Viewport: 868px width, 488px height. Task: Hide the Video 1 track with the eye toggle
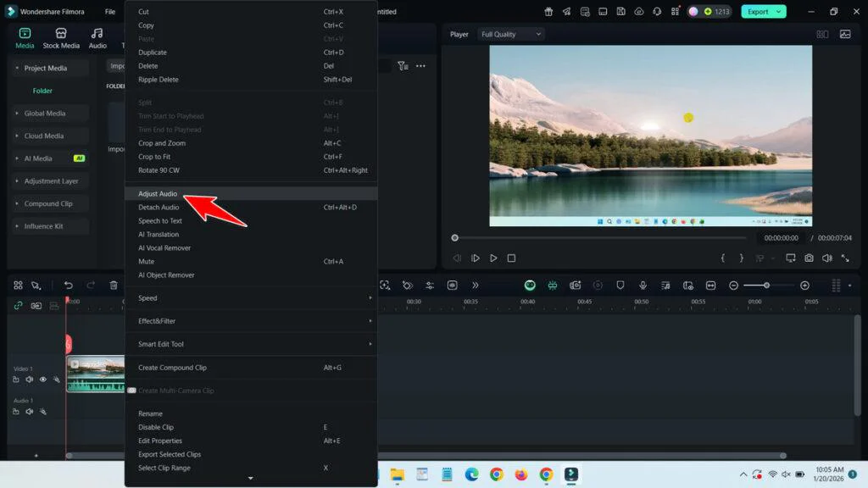pyautogui.click(x=42, y=380)
